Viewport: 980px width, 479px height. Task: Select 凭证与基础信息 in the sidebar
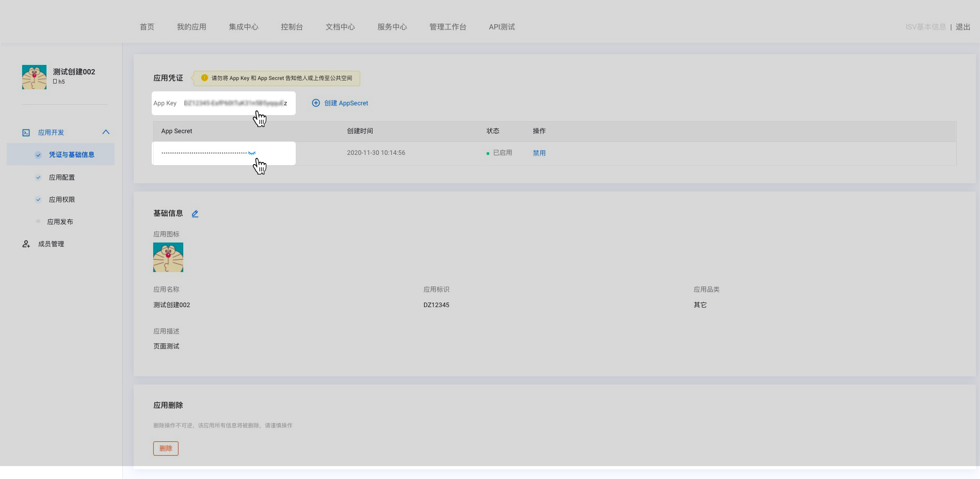71,155
